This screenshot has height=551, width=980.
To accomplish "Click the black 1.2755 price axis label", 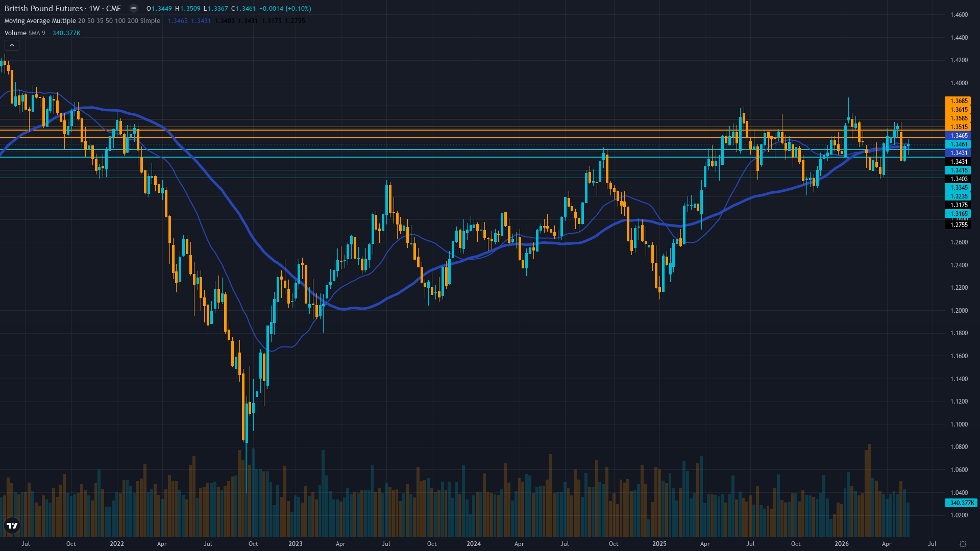I will pos(958,225).
